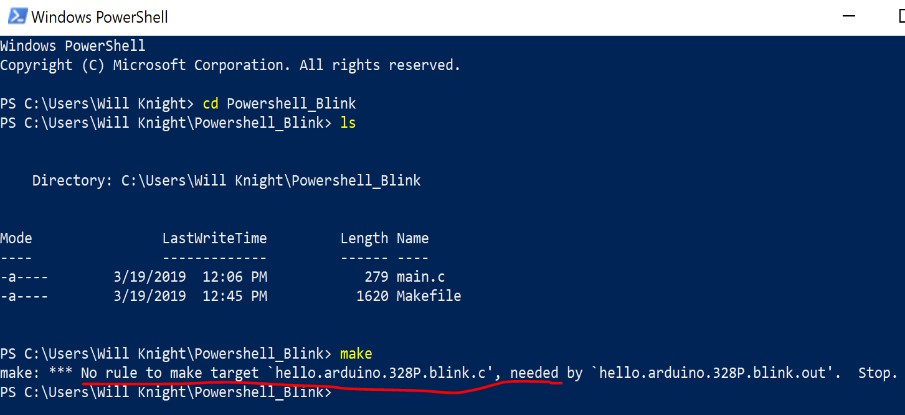Screen dimensions: 905x415
Task: Click the Windows PowerShell window title
Action: [99, 17]
